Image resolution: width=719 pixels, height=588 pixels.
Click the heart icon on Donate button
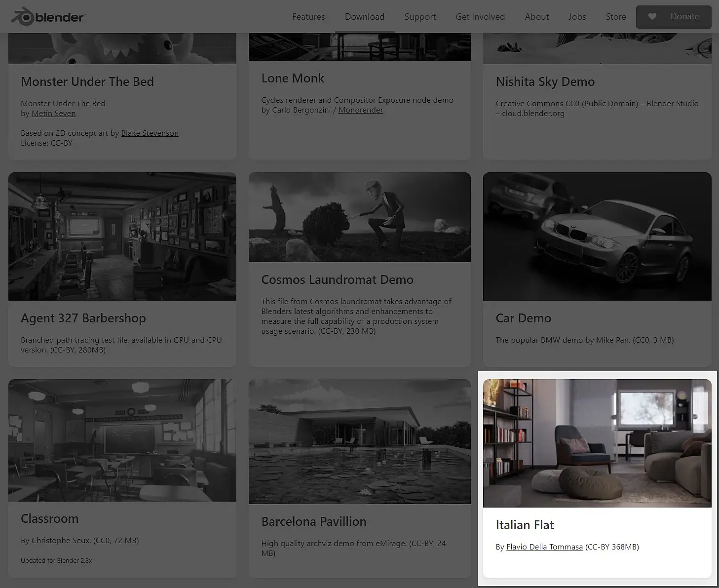pyautogui.click(x=652, y=16)
